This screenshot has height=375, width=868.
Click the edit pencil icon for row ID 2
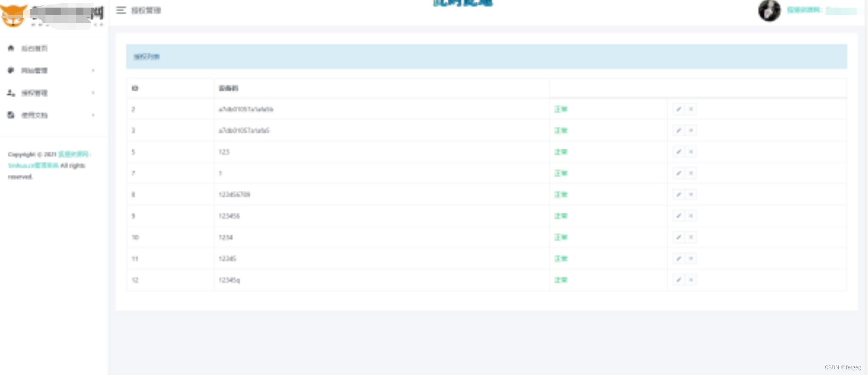pos(678,109)
